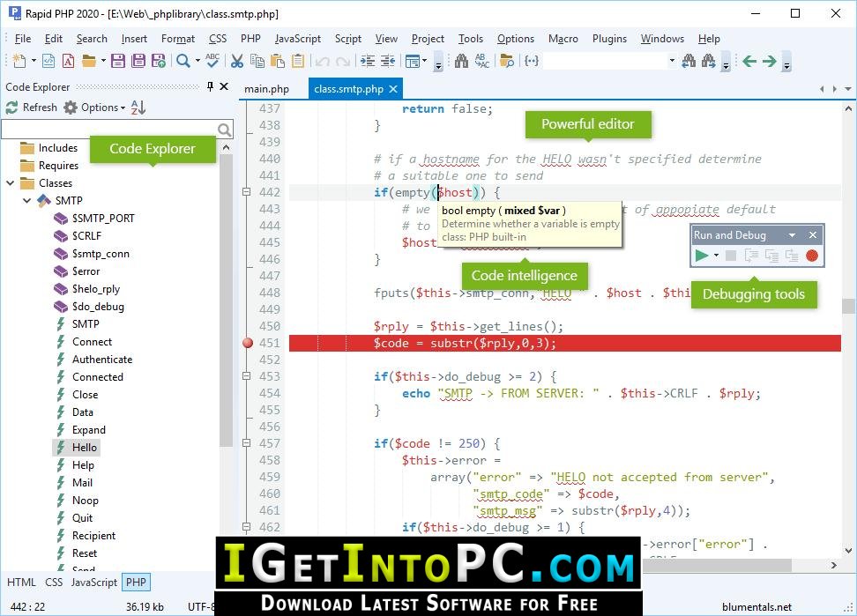Click the new text document icon with red A
Image resolution: width=857 pixels, height=616 pixels.
click(68, 61)
